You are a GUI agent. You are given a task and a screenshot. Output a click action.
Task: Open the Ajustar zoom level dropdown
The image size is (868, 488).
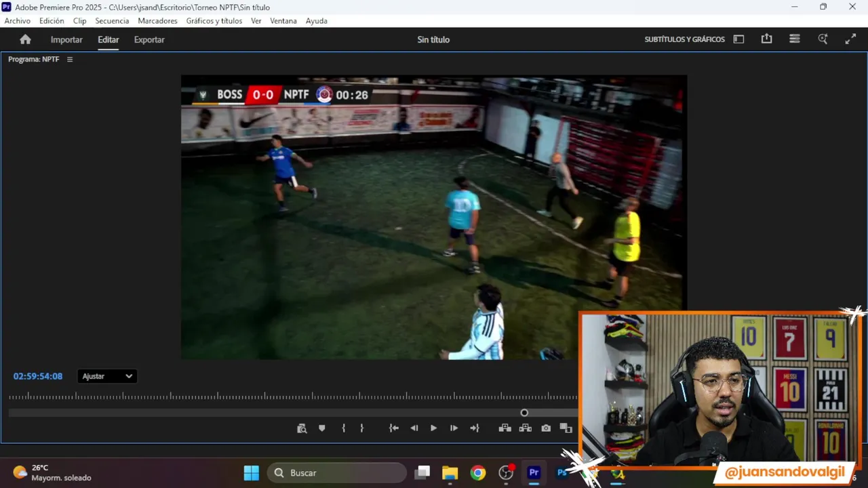tap(107, 376)
